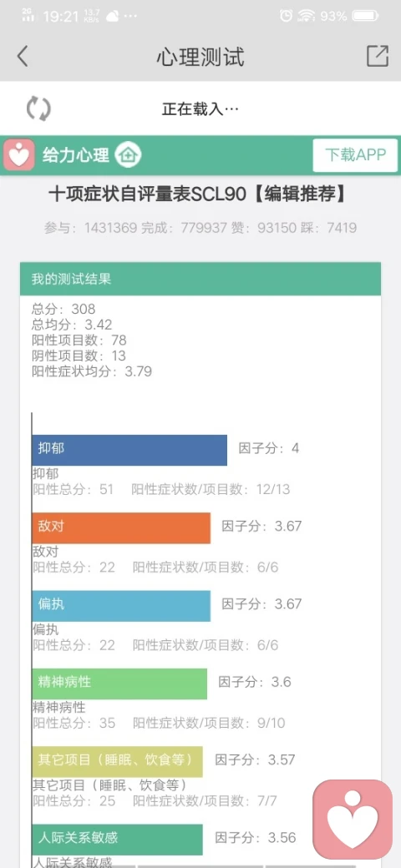Tap the green 精神病性 bar
401x868 pixels.
(x=119, y=684)
